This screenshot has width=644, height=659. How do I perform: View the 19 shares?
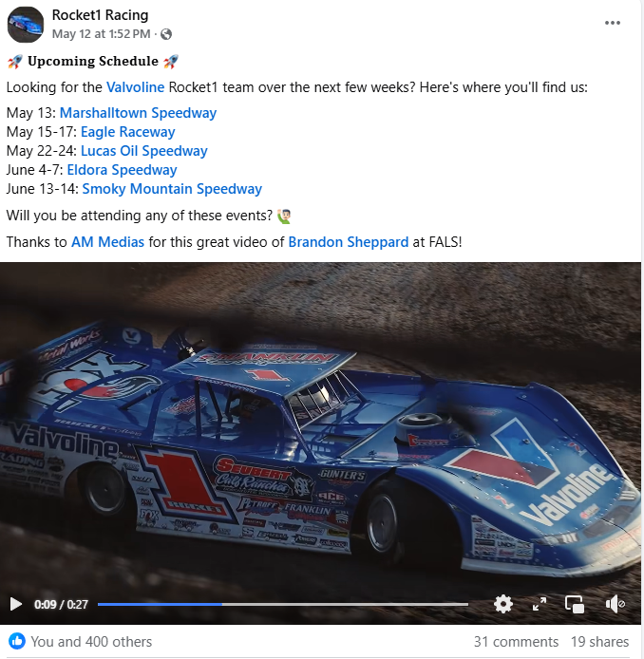coord(600,642)
